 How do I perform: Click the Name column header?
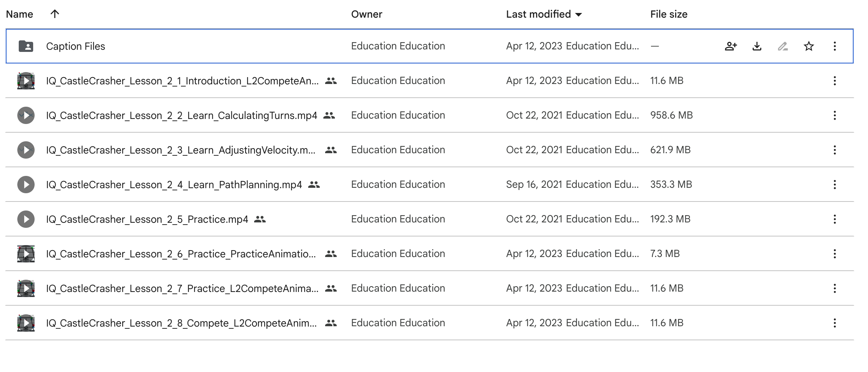[x=19, y=14]
